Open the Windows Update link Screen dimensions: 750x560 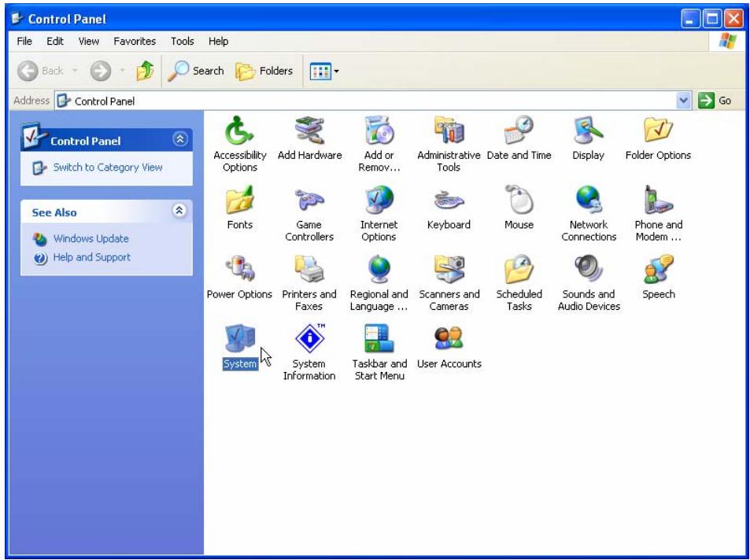(91, 238)
